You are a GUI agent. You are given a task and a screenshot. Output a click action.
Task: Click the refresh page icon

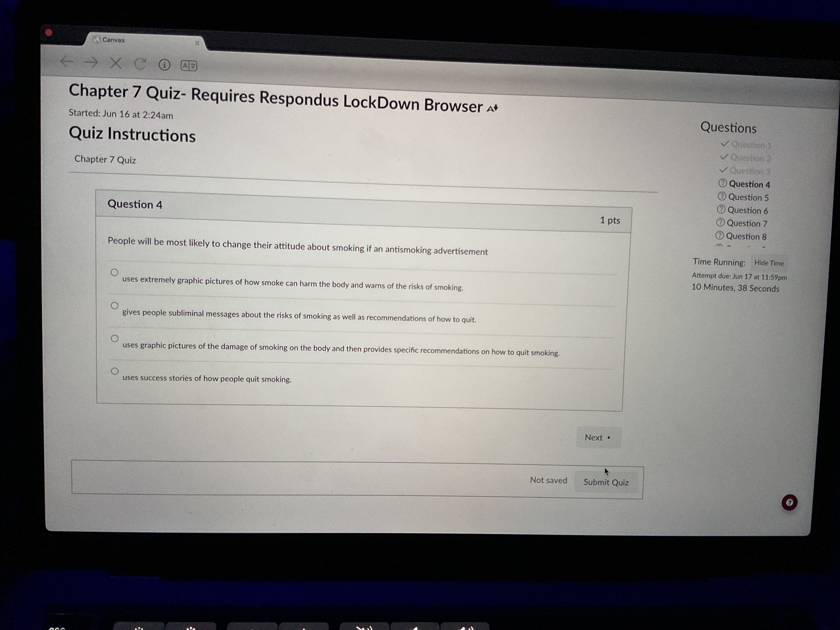140,64
